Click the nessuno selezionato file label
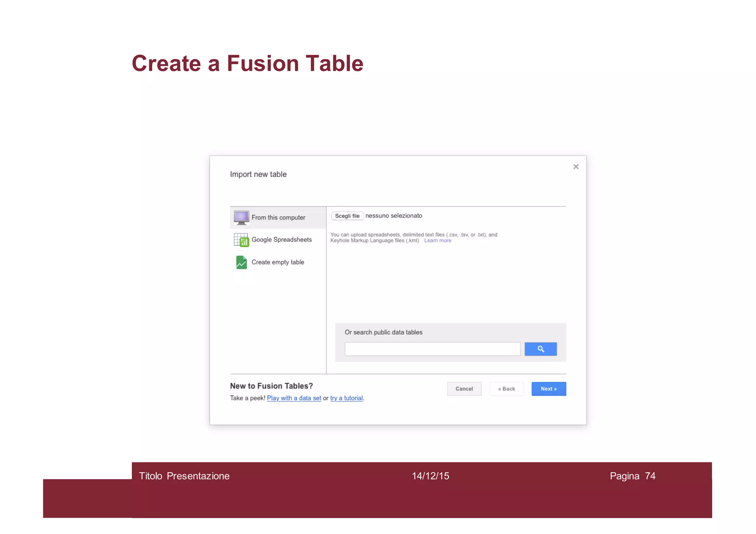 tap(394, 216)
